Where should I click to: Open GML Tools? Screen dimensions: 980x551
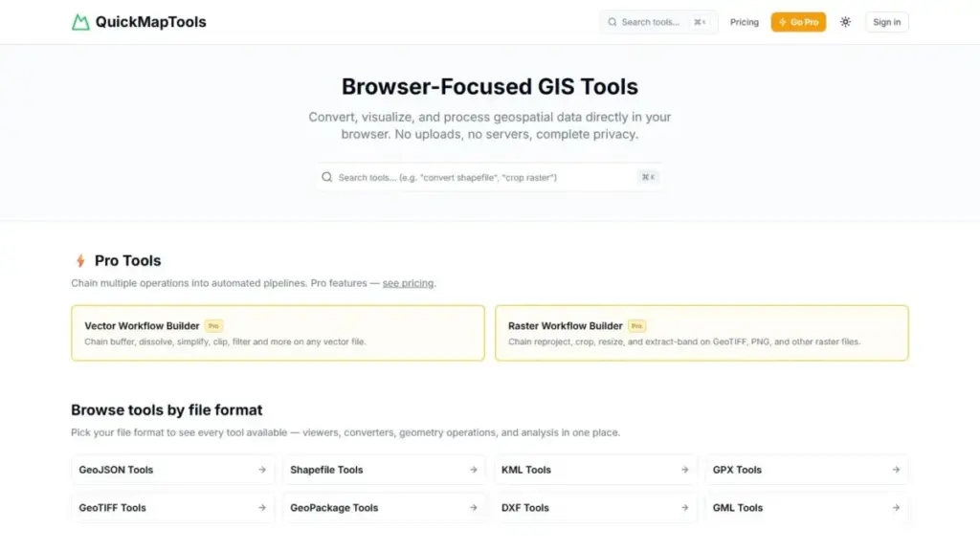pyautogui.click(x=806, y=508)
